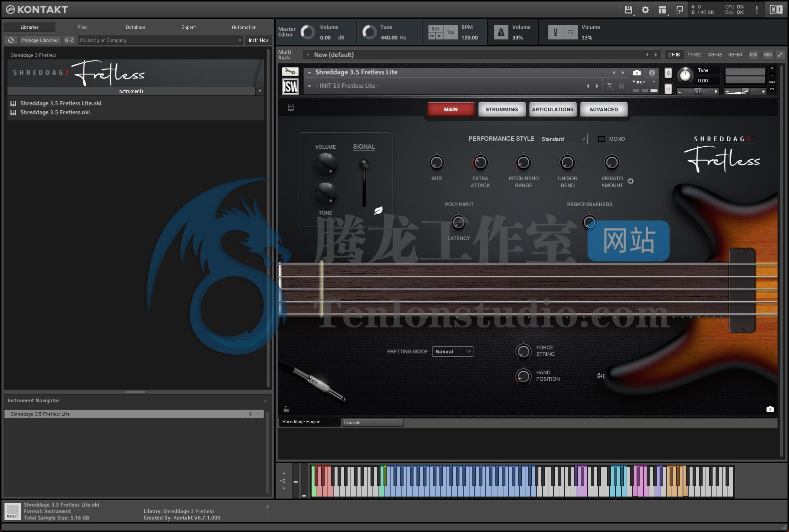Switch to the Strumming tab
The height and width of the screenshot is (532, 789).
pos(501,109)
